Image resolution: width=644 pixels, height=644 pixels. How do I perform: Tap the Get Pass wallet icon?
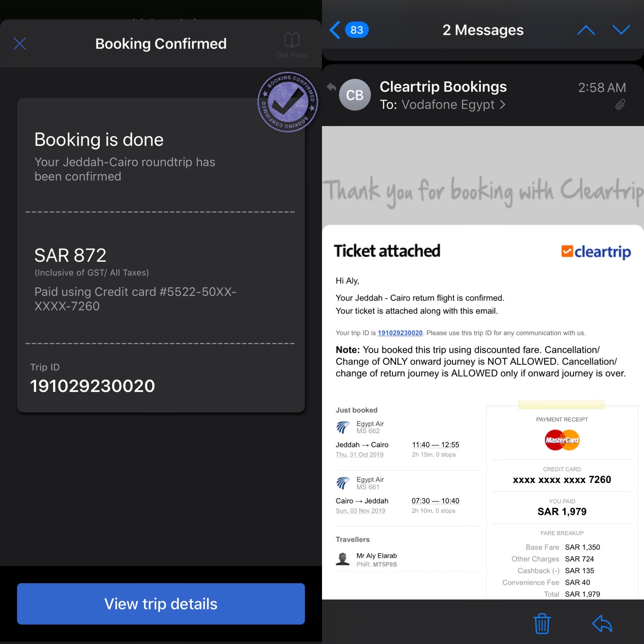pyautogui.click(x=292, y=40)
